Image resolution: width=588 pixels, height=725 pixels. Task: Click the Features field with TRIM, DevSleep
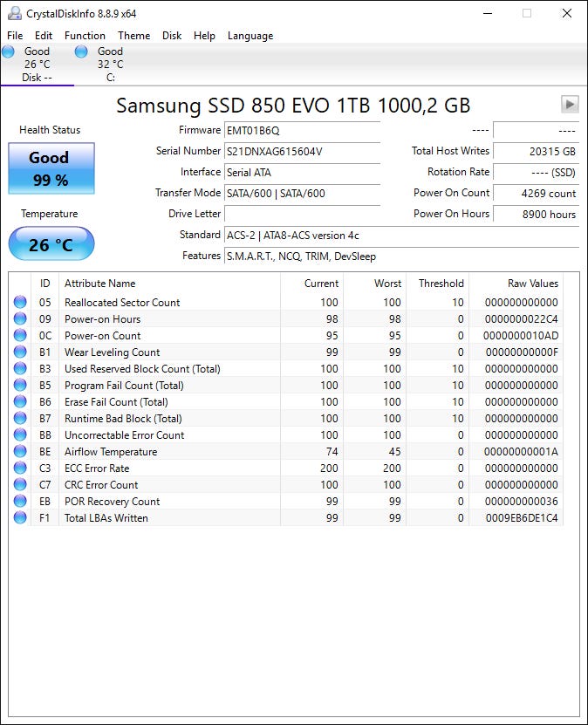[x=401, y=256]
